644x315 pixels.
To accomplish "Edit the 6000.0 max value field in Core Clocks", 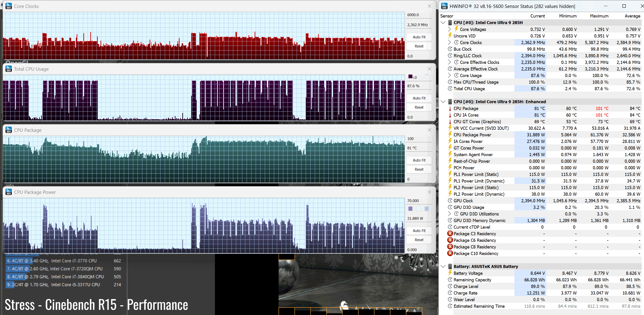I will [x=419, y=15].
